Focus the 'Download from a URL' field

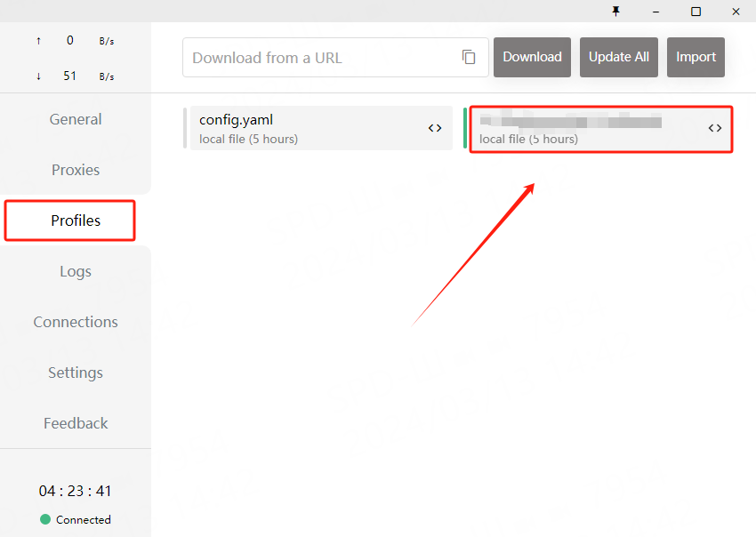320,58
